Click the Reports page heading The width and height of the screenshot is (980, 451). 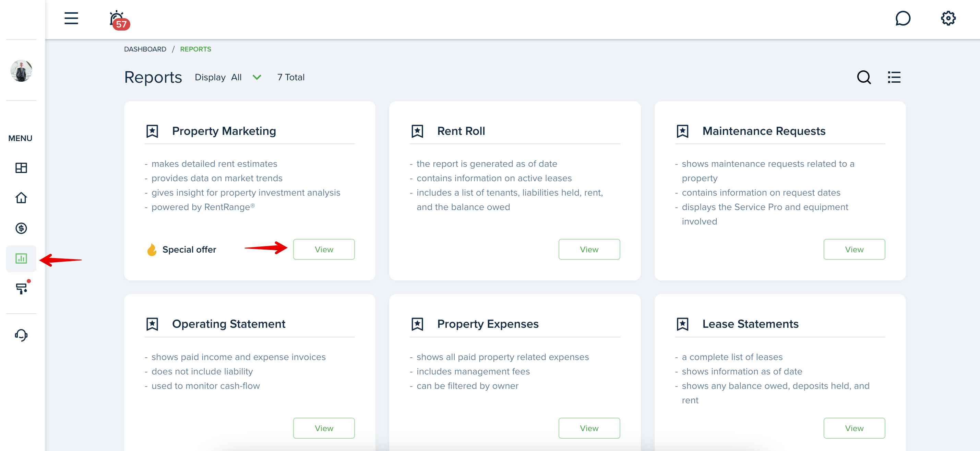coord(153,77)
